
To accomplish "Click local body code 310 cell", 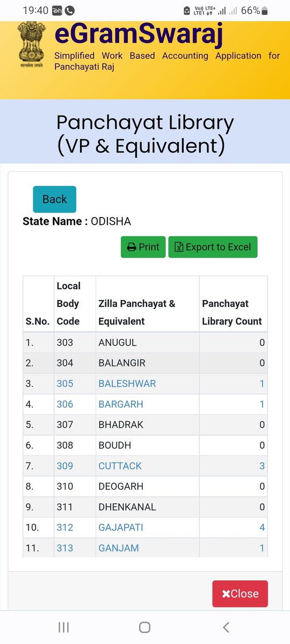I will tap(65, 486).
